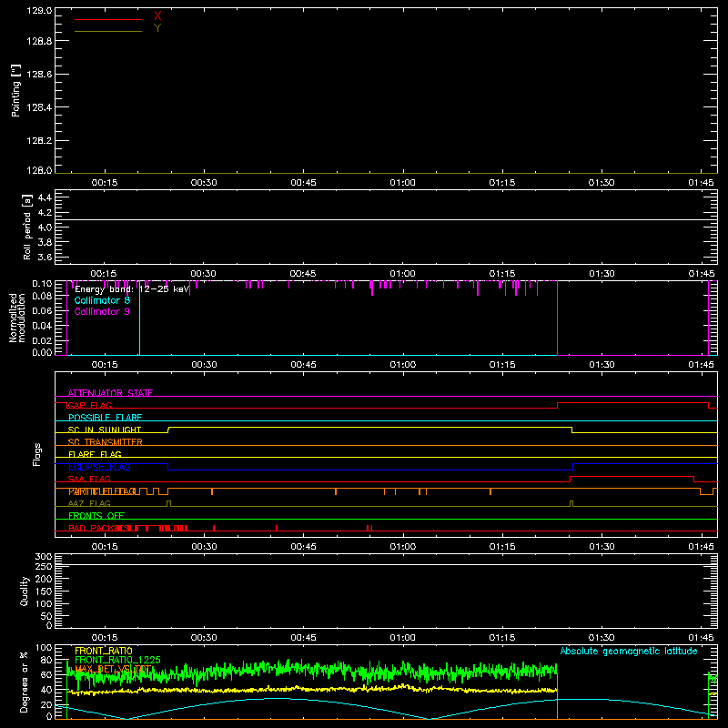Image resolution: width=728 pixels, height=728 pixels.
Task: Click 01:30 under the Quality plot
Action: pyautogui.click(x=602, y=638)
